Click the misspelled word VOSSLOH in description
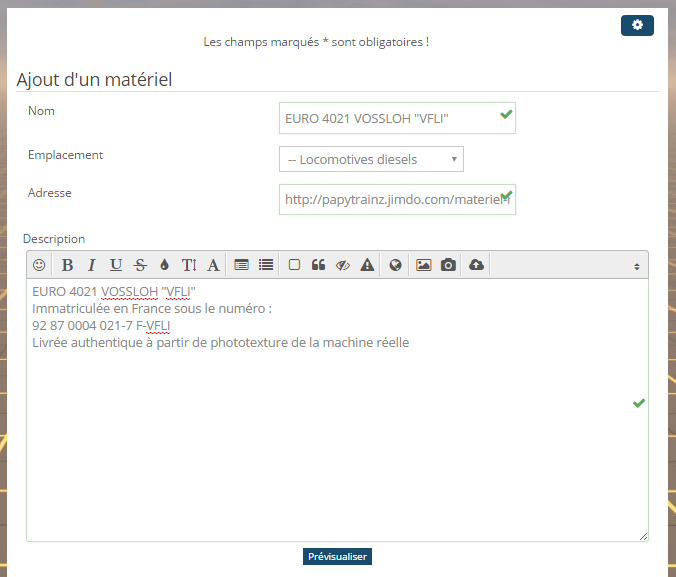The height and width of the screenshot is (577, 676). (129, 292)
